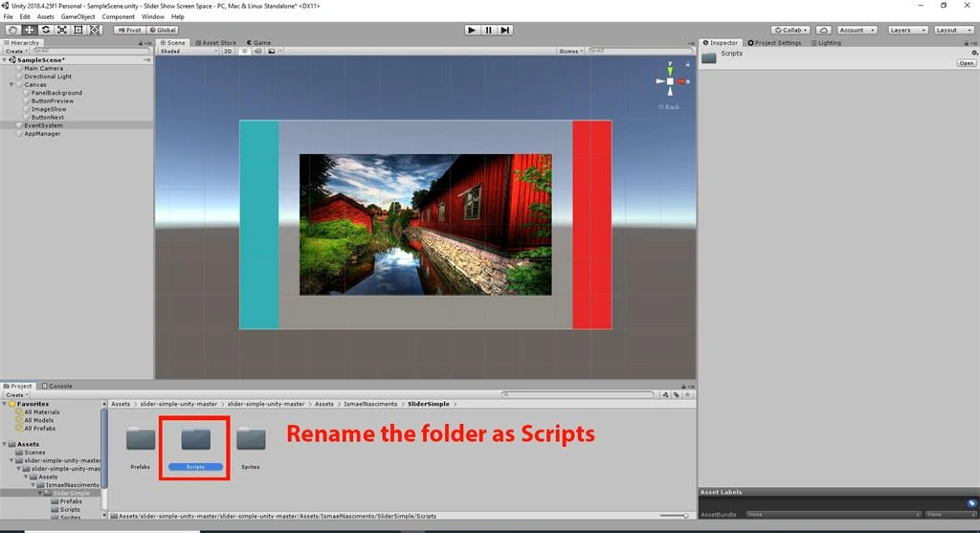Click the Pause button
This screenshot has width=980, height=533.
pos(489,30)
